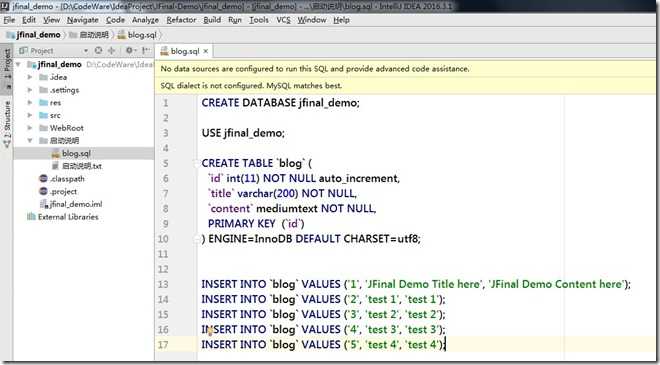
Task: Click the Scroll from Source target icon
Action: (98, 51)
